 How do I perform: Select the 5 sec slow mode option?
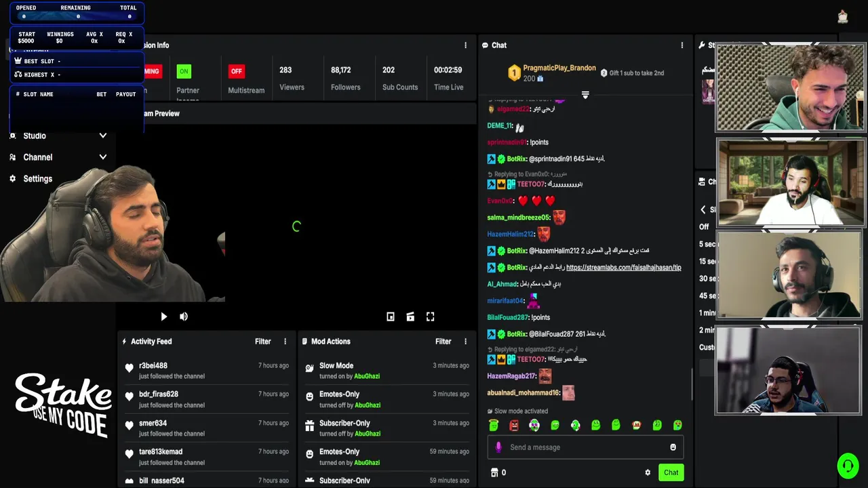[707, 244]
